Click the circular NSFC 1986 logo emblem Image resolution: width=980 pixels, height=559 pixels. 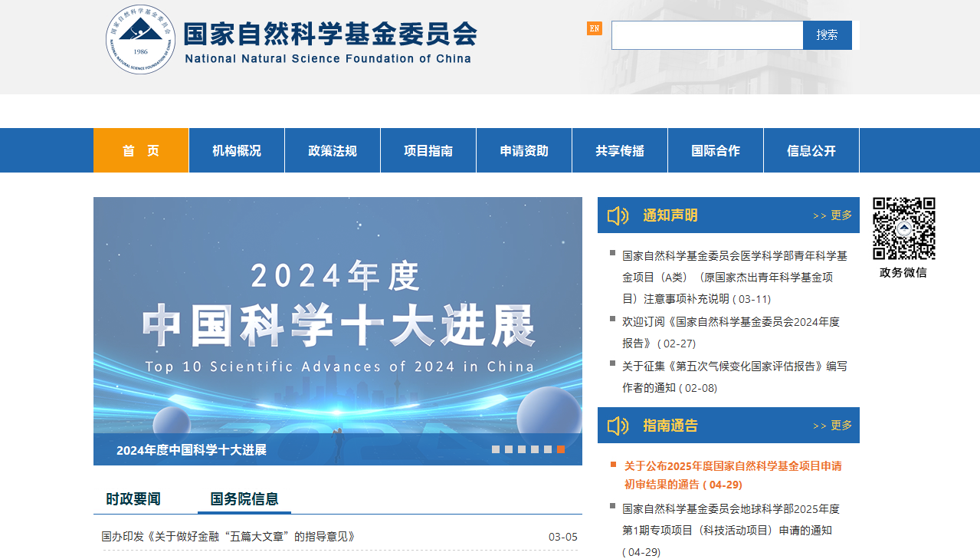click(x=140, y=39)
